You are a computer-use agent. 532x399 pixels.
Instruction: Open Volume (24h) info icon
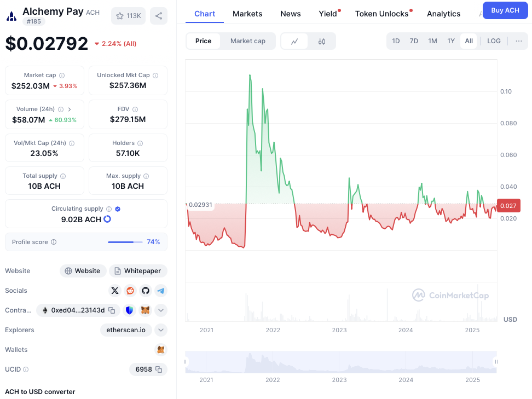tap(61, 109)
